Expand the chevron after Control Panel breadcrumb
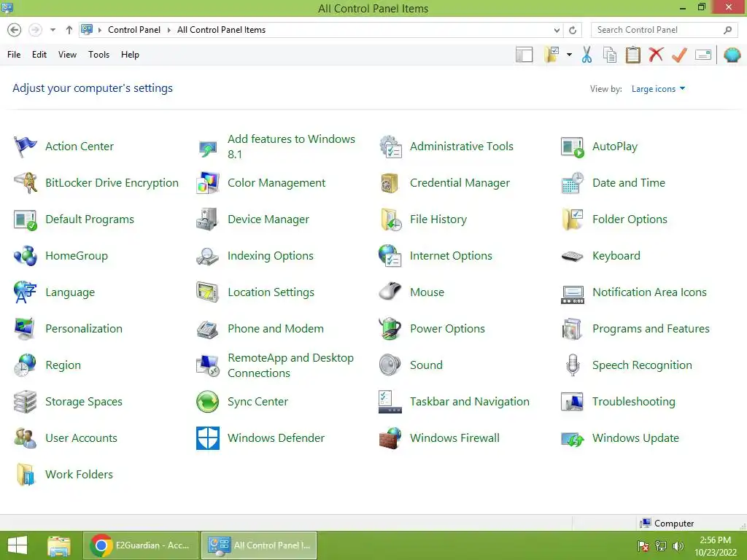This screenshot has height=560, width=747. point(169,30)
